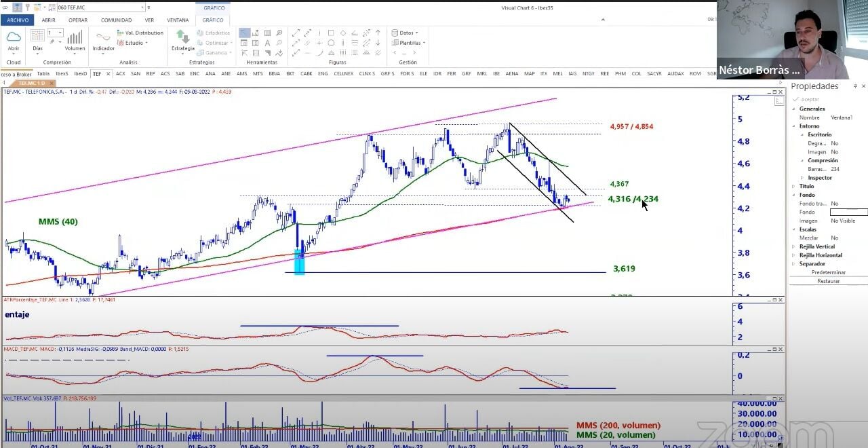Collapse the Generales section
868x448 pixels.
795,109
